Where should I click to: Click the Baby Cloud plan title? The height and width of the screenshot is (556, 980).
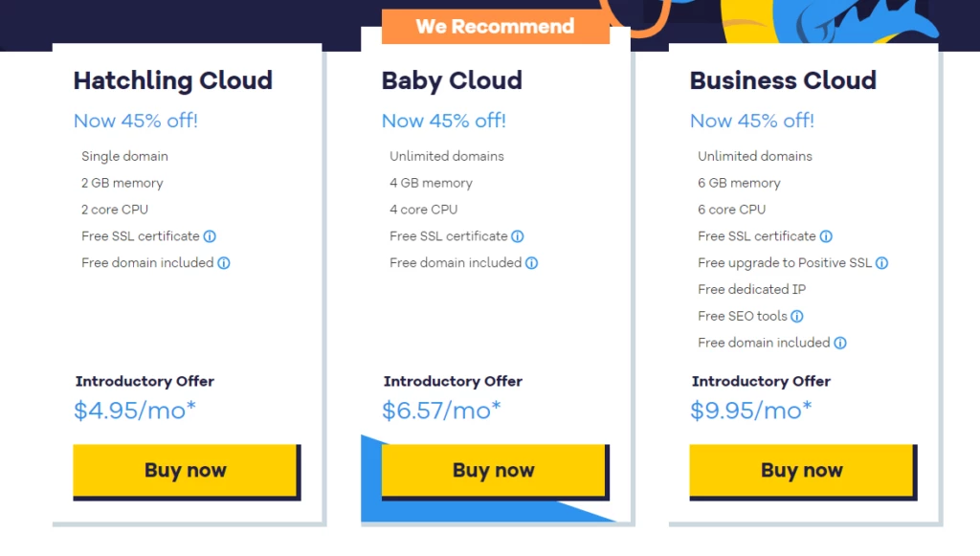point(452,80)
